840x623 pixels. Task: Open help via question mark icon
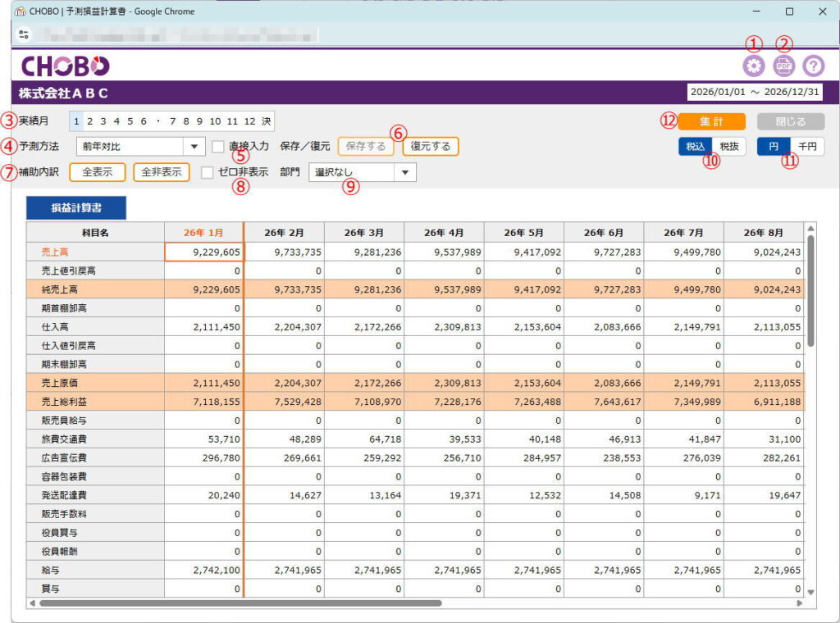click(x=813, y=66)
